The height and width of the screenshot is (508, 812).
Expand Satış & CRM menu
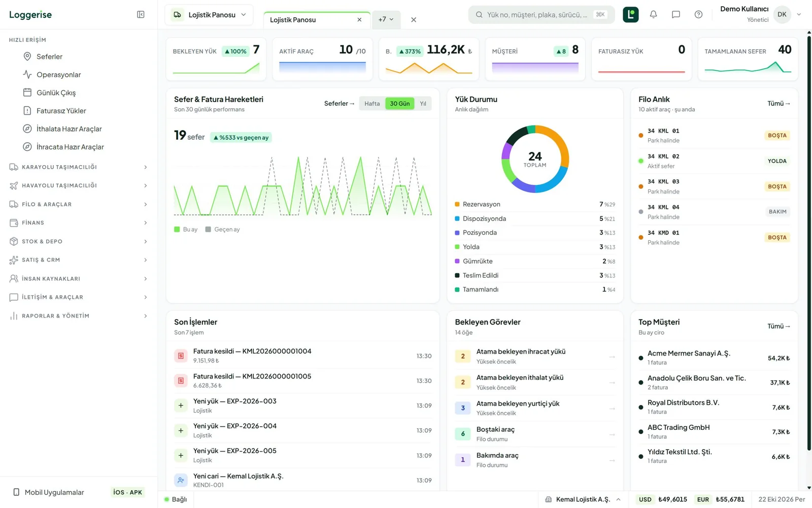click(79, 260)
